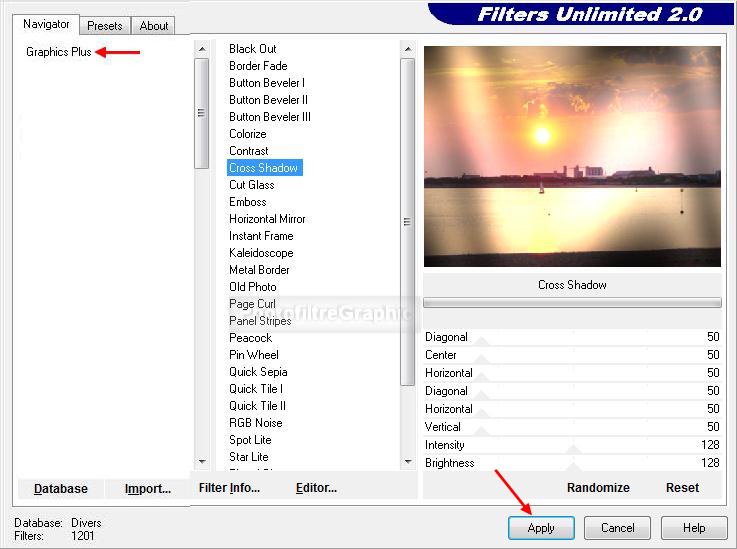
Task: Click the Import... button
Action: pos(147,489)
